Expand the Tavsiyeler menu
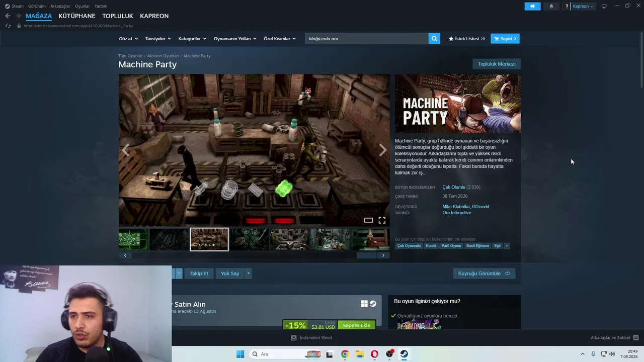The image size is (644, 362). 158,39
